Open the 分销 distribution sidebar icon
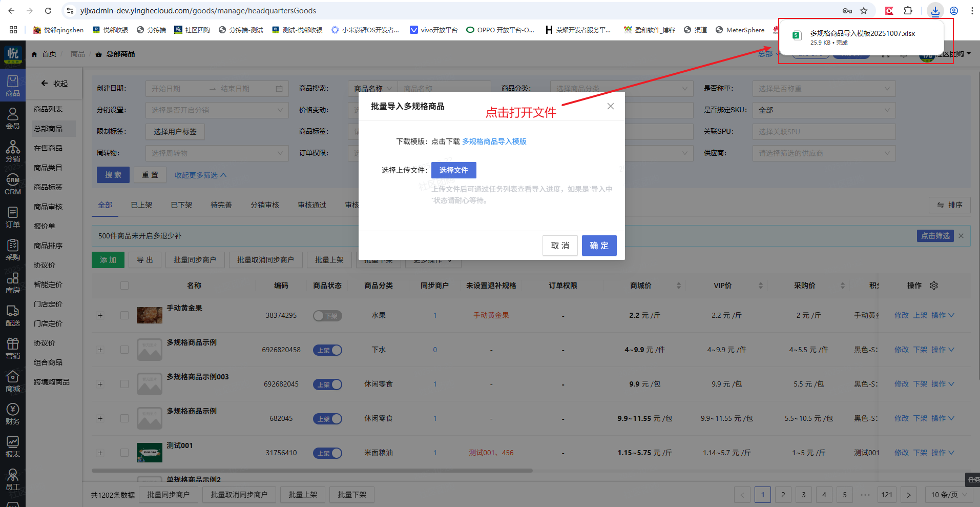980x507 pixels. tap(12, 151)
